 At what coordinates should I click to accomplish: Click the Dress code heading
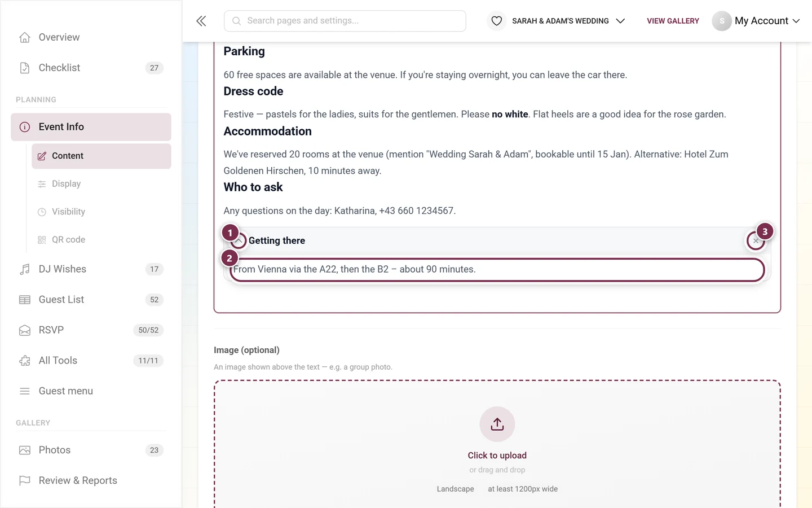[x=253, y=91]
